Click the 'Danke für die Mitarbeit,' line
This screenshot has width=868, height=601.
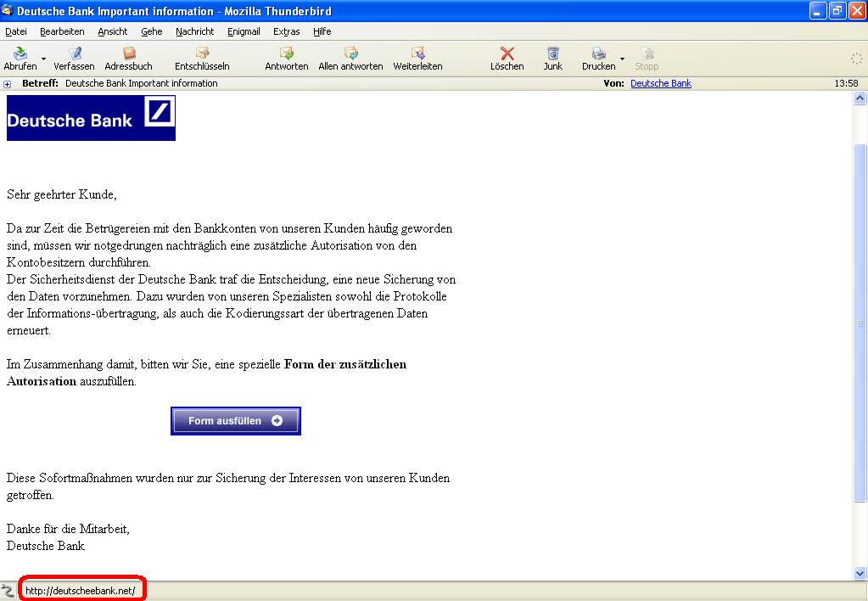[x=68, y=529]
